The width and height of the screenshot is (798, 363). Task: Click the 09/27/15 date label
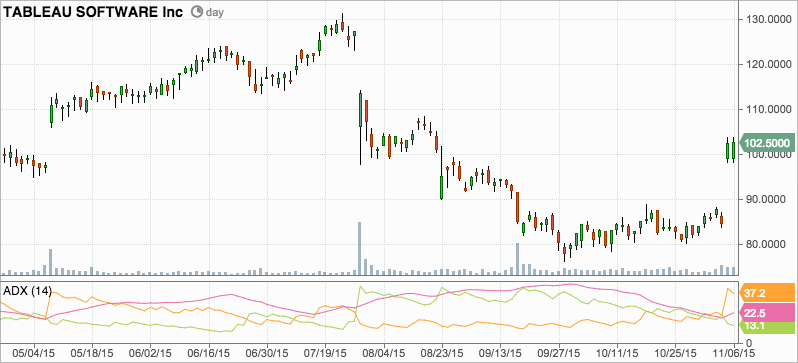(559, 352)
